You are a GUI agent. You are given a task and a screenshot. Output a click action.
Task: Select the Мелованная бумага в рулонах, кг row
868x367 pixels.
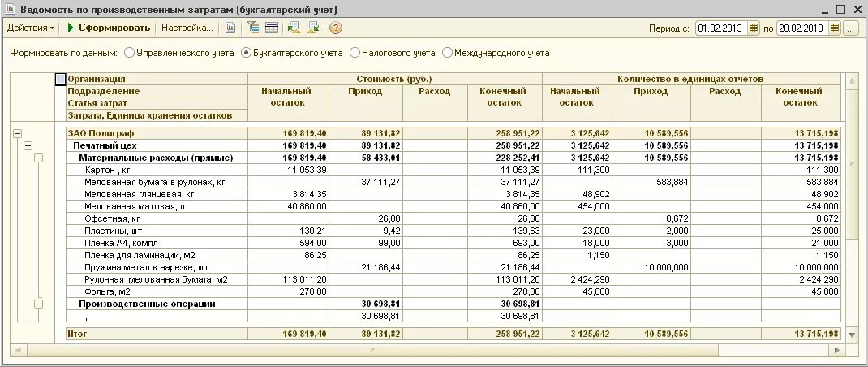pos(453,182)
